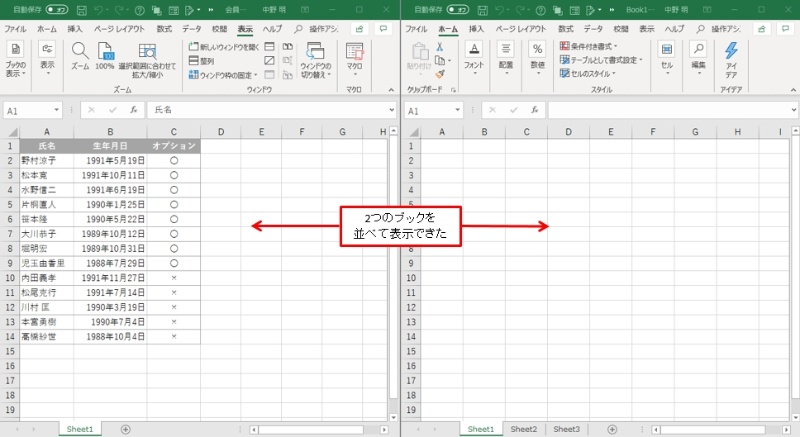This screenshot has width=800, height=437.
Task: Add new sheet in left workbook
Action: [x=125, y=429]
